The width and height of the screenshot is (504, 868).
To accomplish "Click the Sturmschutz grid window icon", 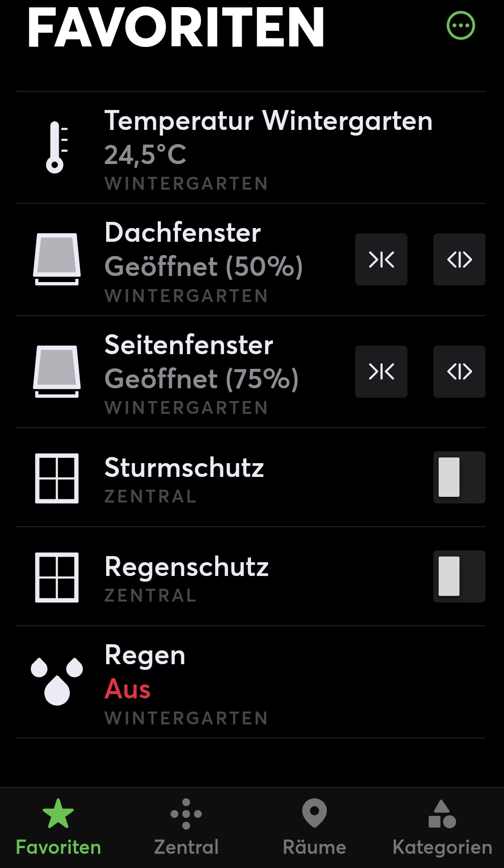I will point(57,478).
